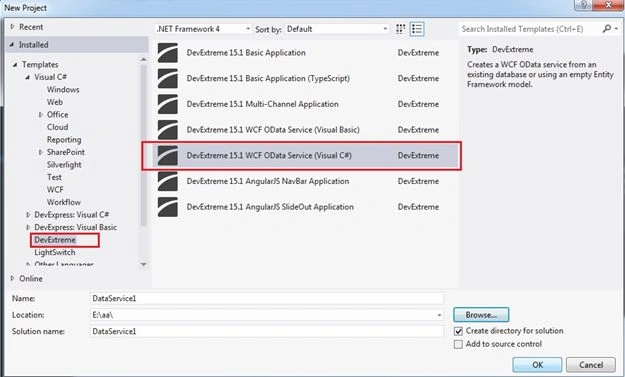Collapse the Visual C# tree node
This screenshot has width=625, height=377.
tap(28, 77)
